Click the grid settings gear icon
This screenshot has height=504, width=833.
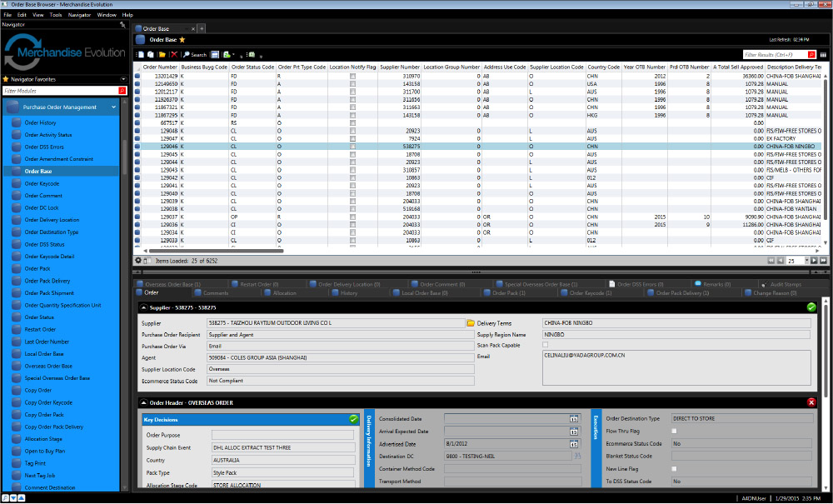tap(138, 261)
